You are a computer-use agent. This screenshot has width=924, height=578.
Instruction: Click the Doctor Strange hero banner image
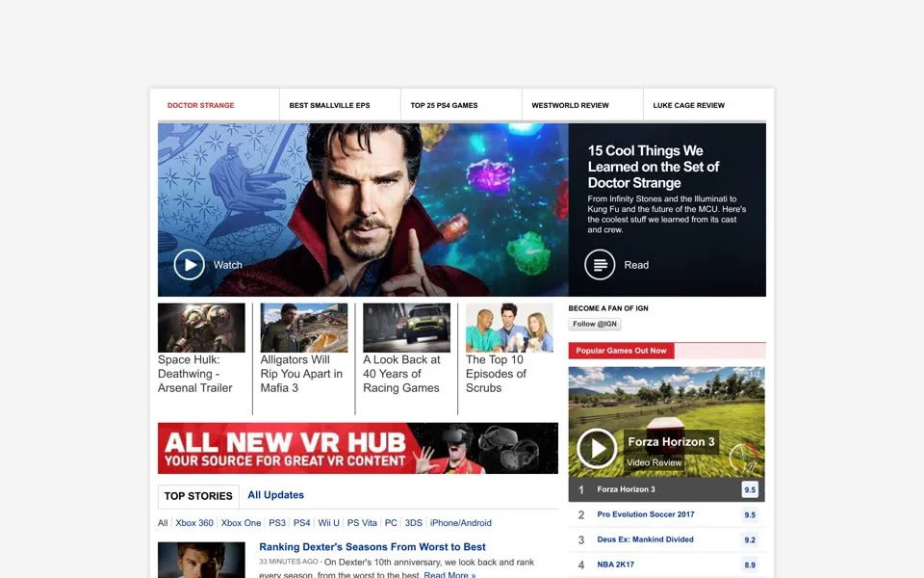[x=363, y=210]
